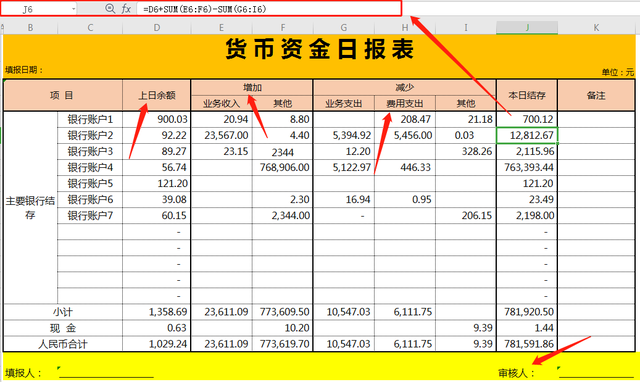Image resolution: width=640 pixels, height=382 pixels.
Task: Open the Name Box dropdown arrow
Action: 73,9
